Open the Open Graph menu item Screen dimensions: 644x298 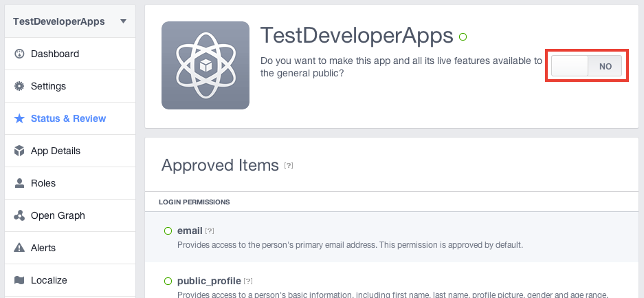pyautogui.click(x=70, y=215)
